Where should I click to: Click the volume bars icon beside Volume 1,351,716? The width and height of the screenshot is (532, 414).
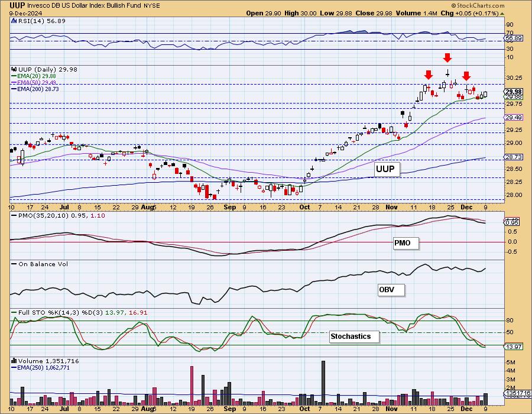pos(14,361)
